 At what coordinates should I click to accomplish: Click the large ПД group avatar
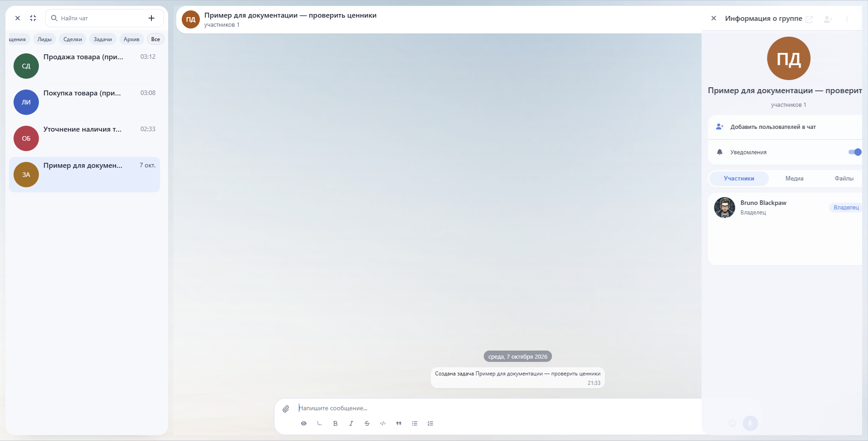point(788,58)
